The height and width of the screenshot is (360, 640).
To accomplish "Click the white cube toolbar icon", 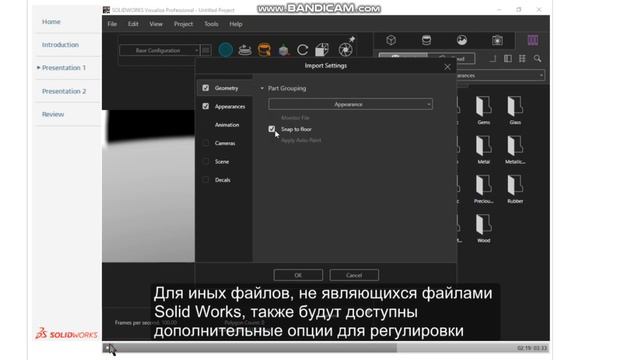I will [x=322, y=50].
